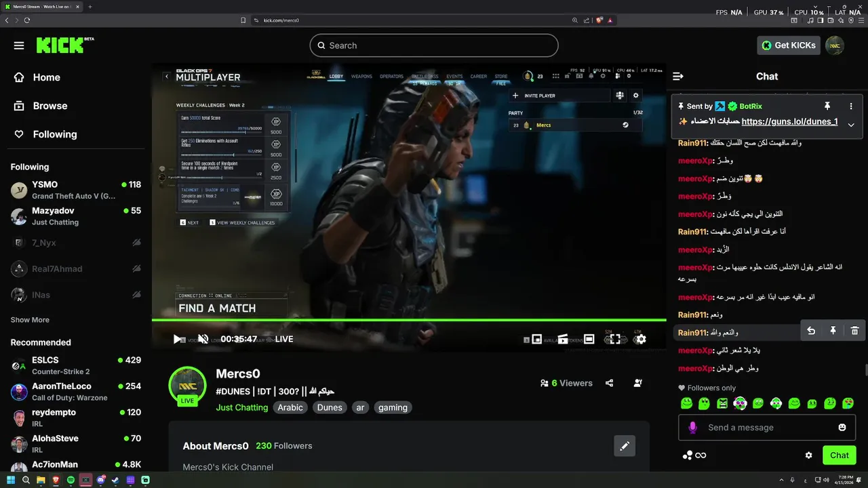The image size is (868, 488).
Task: Click the Just Chatting category link
Action: point(242,407)
